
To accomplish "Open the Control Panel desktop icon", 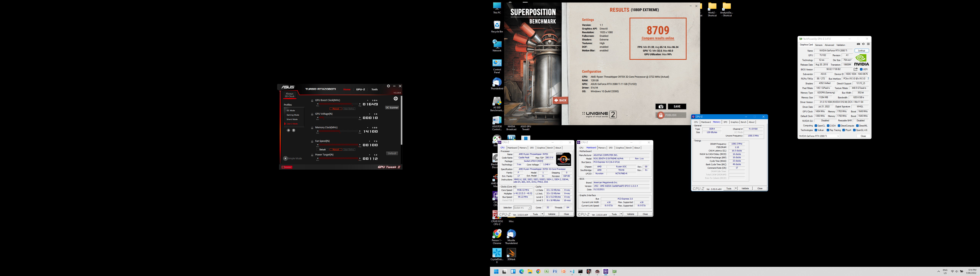I will click(x=497, y=66).
